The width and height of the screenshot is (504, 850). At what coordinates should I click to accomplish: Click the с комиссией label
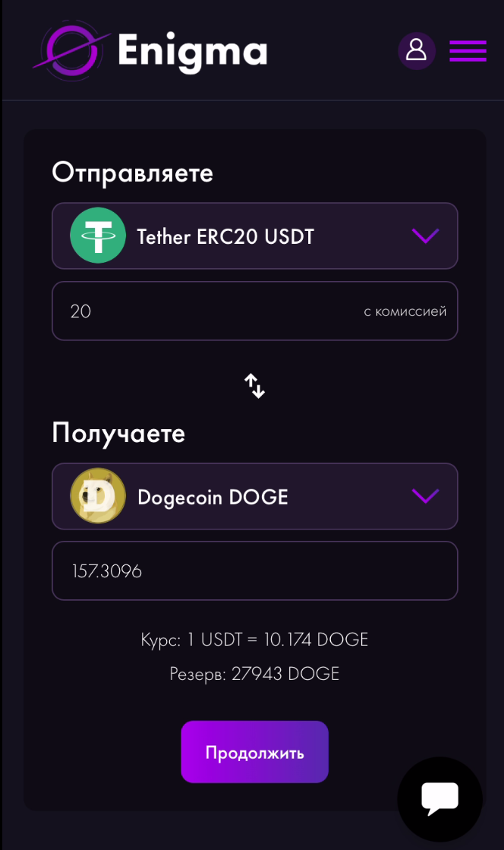pyautogui.click(x=405, y=311)
